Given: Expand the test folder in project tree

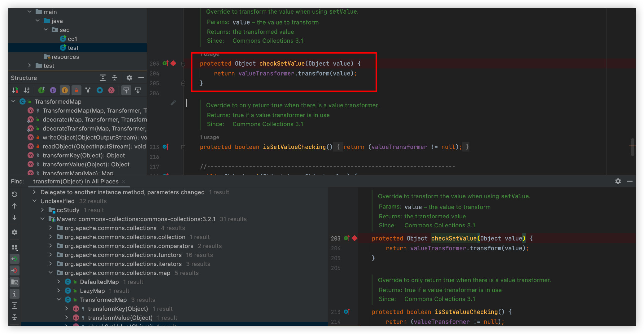Looking at the screenshot, I should pos(29,66).
